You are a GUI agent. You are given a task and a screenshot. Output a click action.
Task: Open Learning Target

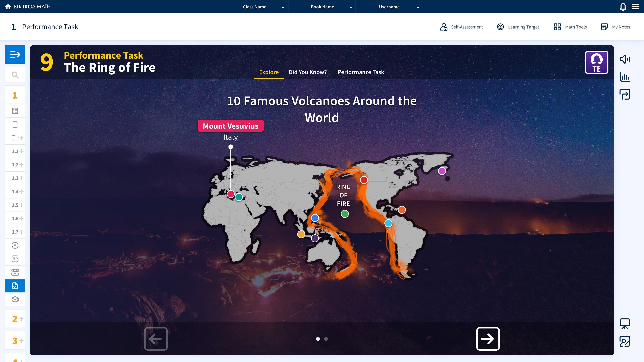518,27
